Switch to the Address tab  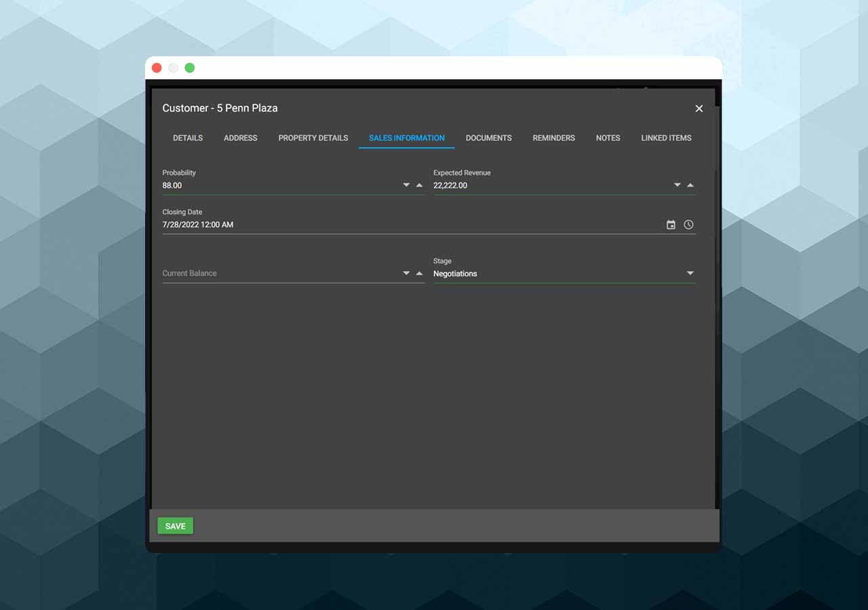(240, 138)
